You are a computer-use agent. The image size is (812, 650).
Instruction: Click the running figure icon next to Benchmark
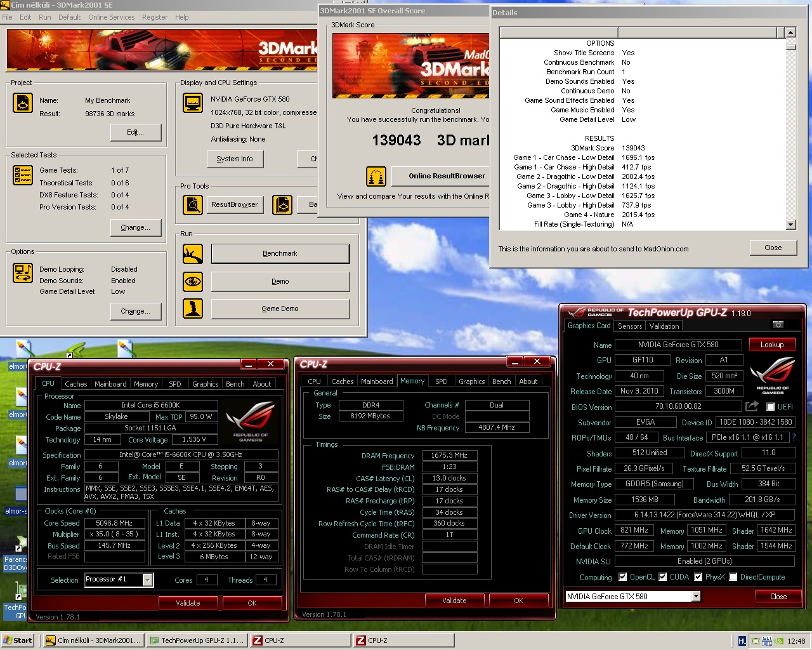pos(193,254)
